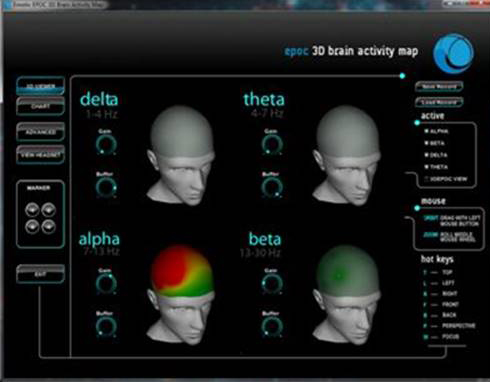Click the theta Buffer knob
This screenshot has height=382, width=490.
pos(272,187)
